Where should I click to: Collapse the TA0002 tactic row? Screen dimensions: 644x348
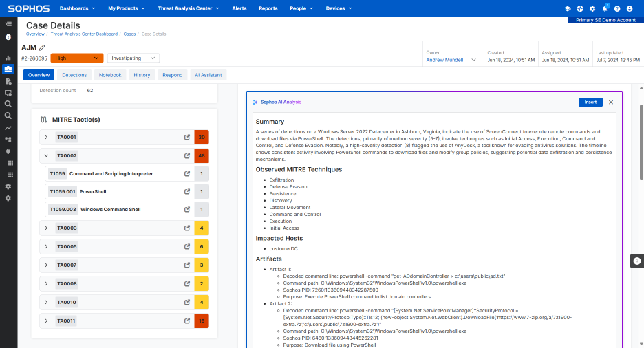[46, 156]
